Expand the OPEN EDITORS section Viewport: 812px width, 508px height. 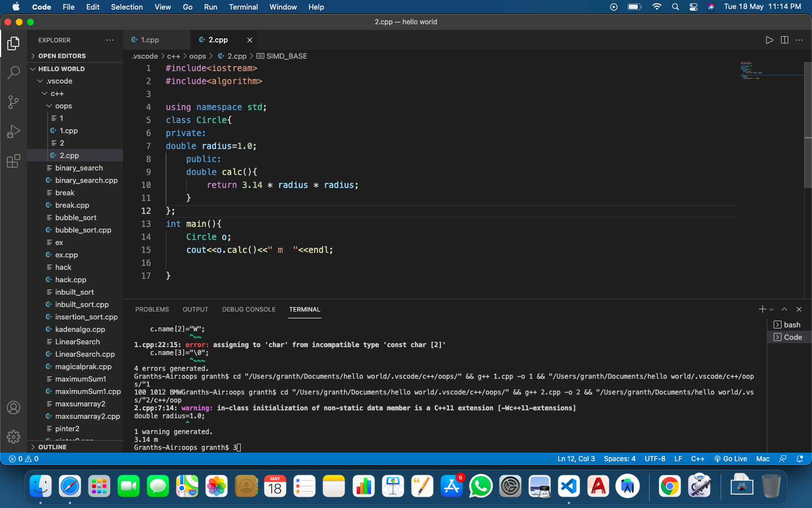[x=61, y=56]
